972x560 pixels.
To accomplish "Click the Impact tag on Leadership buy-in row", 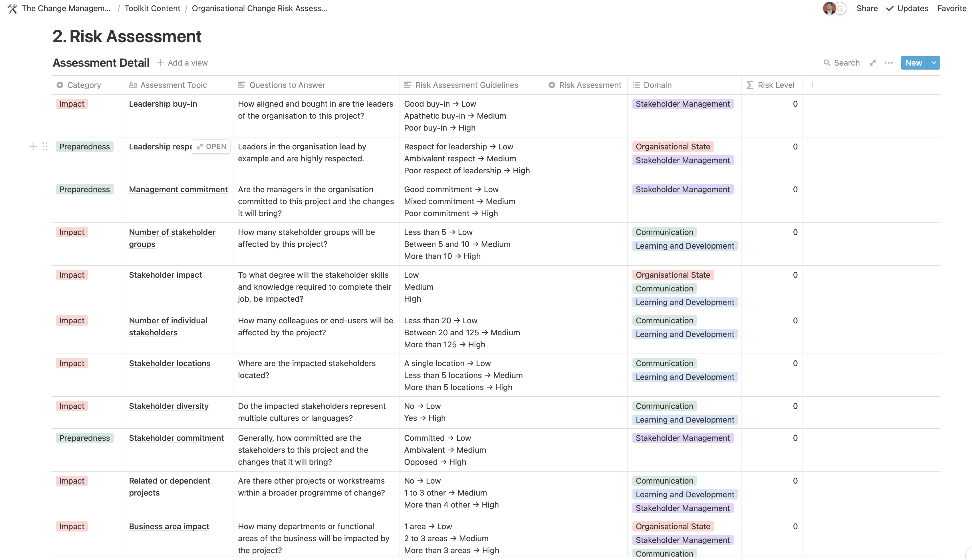I will tap(72, 104).
